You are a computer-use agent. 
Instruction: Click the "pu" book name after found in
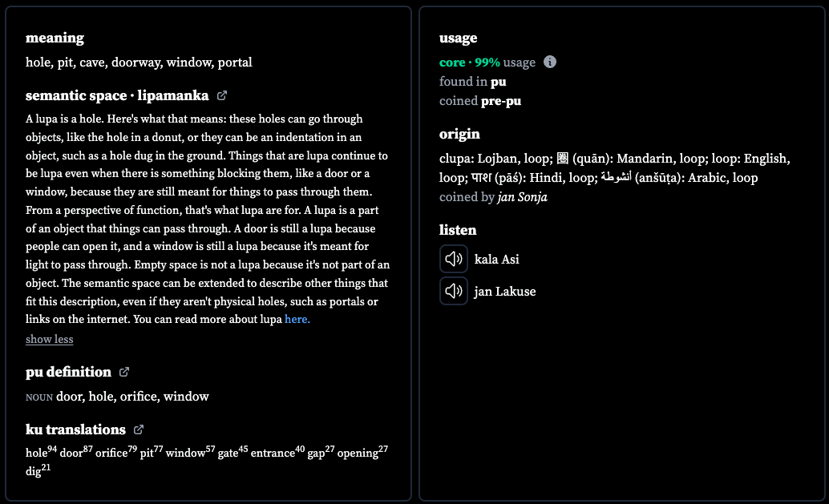click(x=498, y=82)
